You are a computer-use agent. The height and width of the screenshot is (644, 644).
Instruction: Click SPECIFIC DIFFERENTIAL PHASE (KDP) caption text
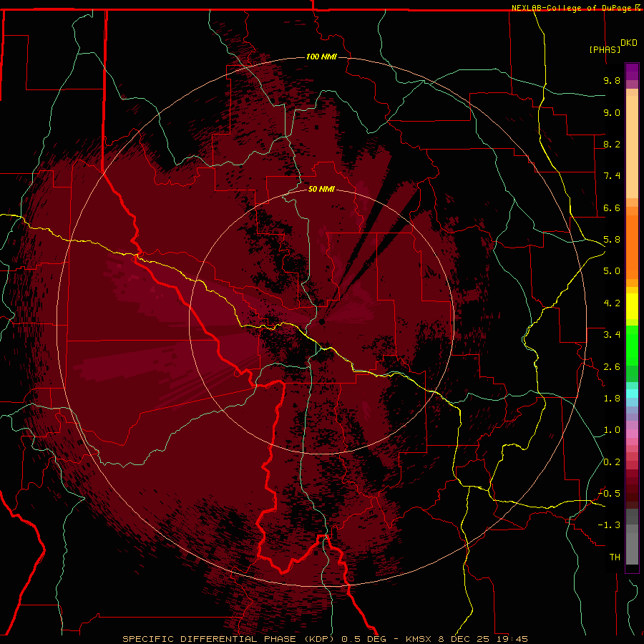click(x=230, y=639)
